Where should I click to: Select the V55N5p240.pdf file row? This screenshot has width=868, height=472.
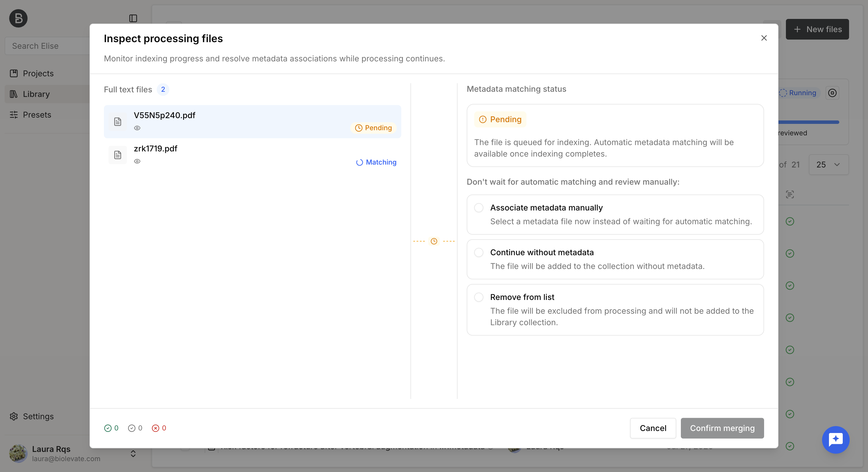(x=252, y=122)
